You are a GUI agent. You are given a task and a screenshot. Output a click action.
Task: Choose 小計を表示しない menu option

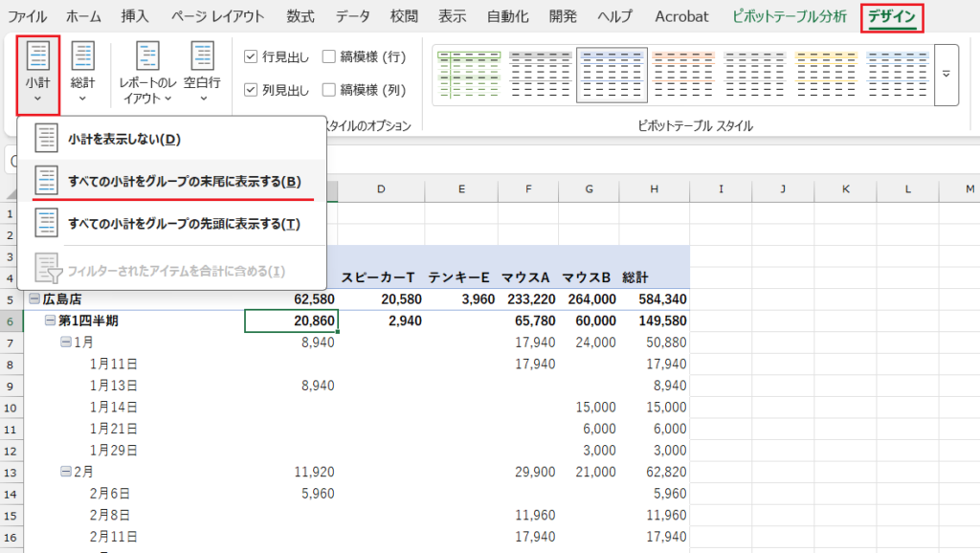coord(124,139)
